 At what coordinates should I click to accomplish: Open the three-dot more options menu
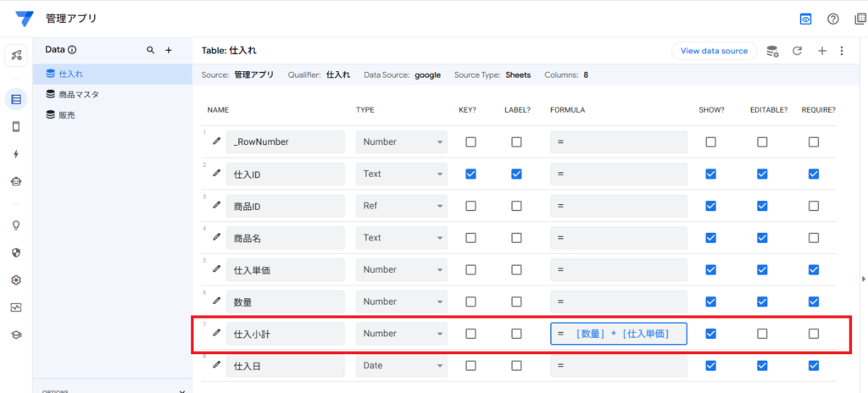[842, 51]
